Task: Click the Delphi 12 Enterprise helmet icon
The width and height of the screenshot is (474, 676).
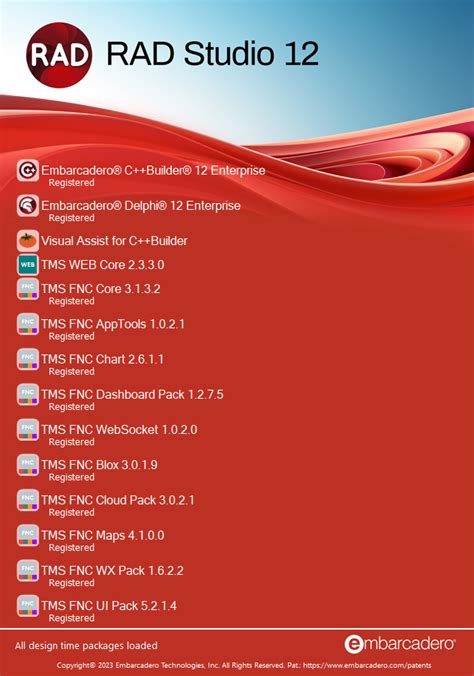Action: click(x=28, y=206)
